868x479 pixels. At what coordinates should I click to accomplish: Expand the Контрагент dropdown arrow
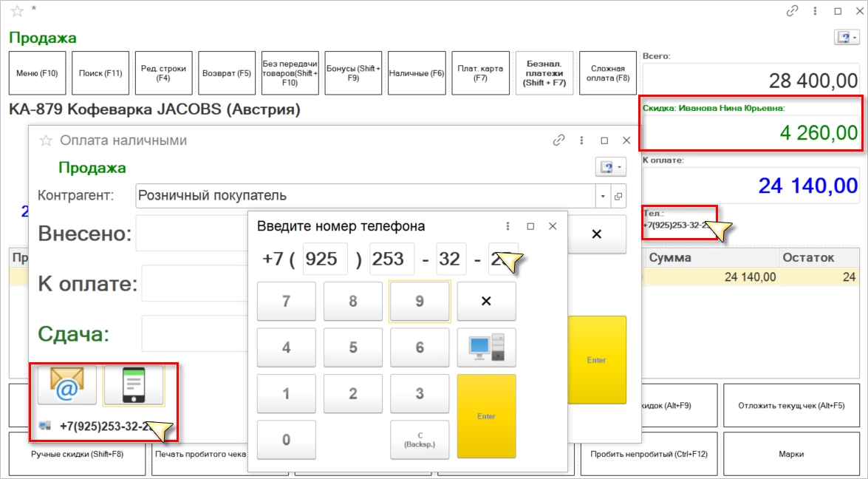603,196
